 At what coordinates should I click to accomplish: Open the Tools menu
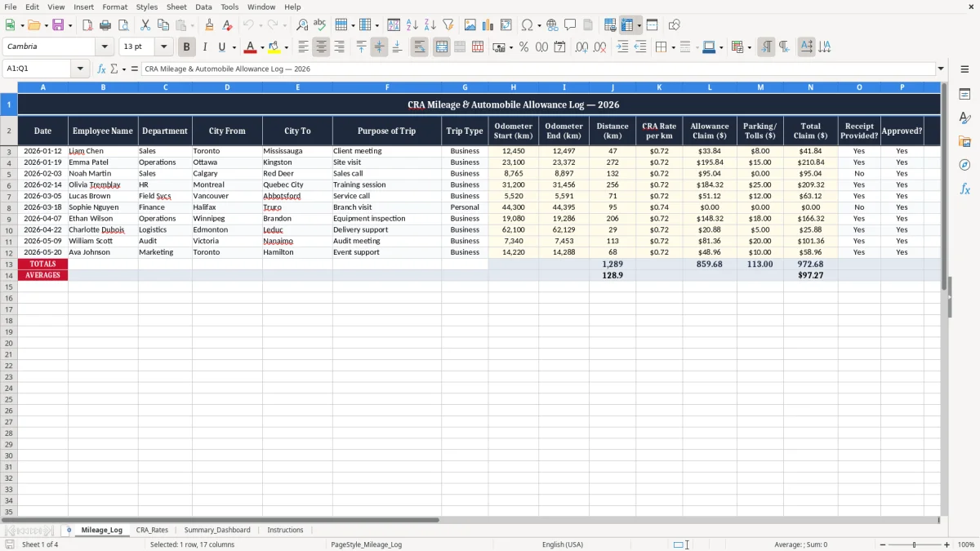229,7
